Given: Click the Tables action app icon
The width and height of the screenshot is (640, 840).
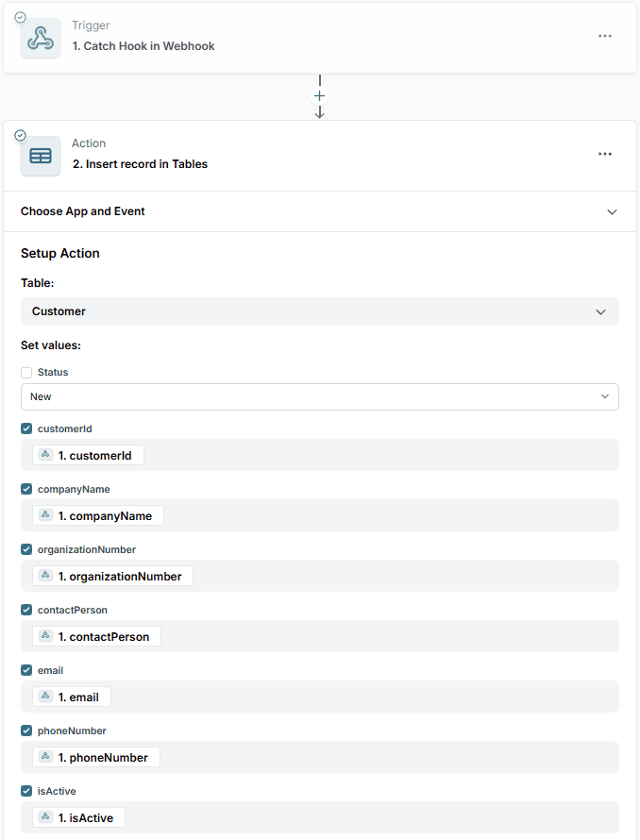Looking at the screenshot, I should 41,156.
